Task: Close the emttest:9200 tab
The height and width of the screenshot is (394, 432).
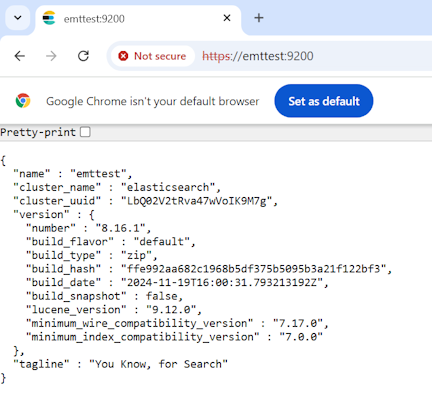Action: tap(227, 18)
